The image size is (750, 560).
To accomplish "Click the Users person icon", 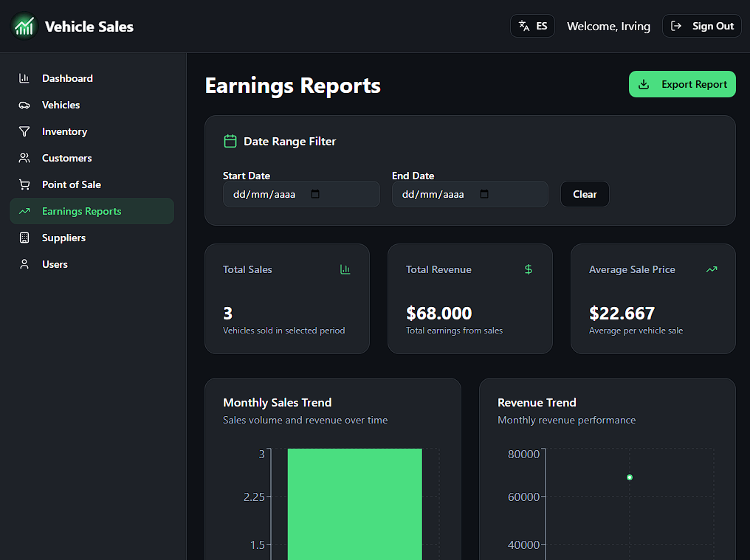I will coord(24,264).
